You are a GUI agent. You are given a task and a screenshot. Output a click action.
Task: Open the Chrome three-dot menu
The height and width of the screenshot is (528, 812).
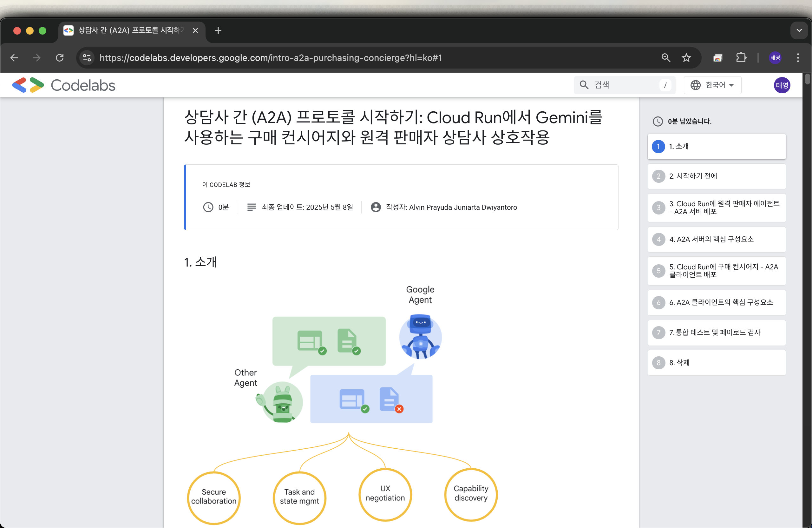tap(798, 58)
